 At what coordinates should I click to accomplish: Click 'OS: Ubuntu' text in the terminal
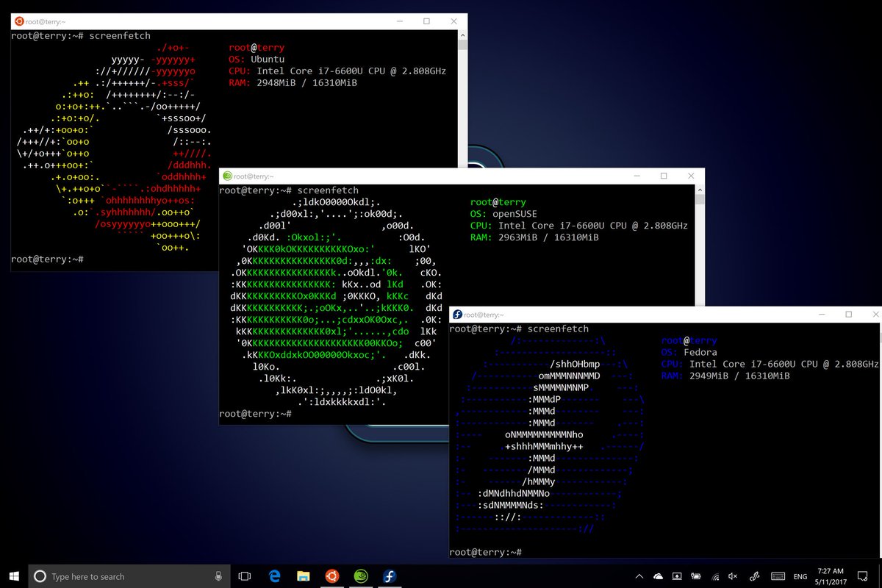pos(257,60)
